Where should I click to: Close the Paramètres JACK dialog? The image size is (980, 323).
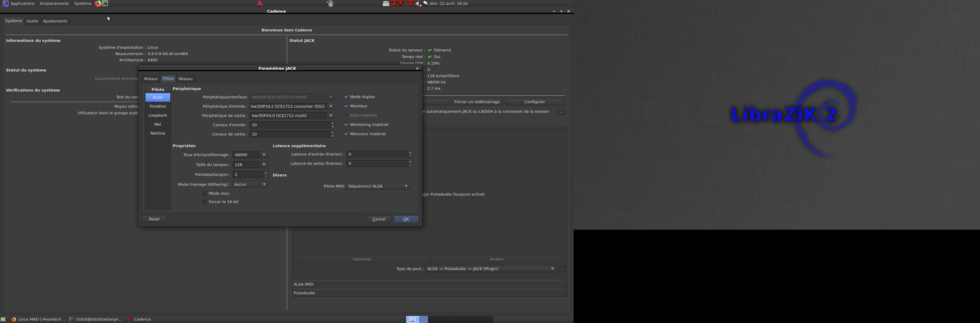(x=417, y=68)
